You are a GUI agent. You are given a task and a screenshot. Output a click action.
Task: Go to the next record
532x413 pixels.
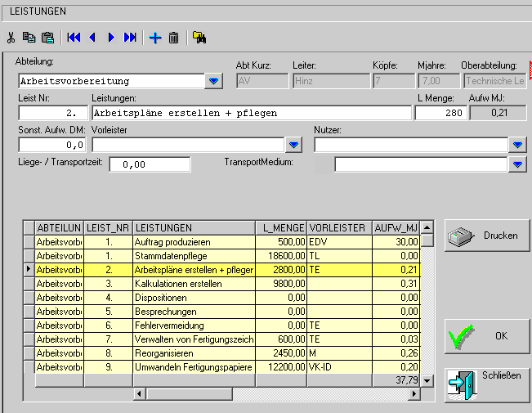pos(111,38)
